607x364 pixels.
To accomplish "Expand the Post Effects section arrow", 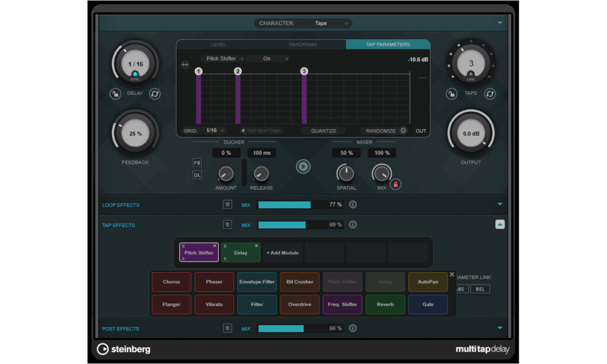I will tap(500, 328).
